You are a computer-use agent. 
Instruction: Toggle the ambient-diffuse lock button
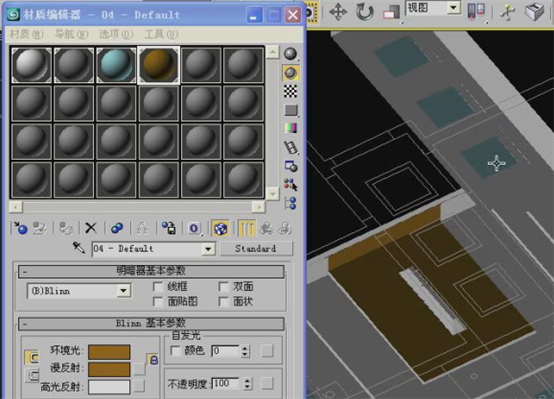point(153,360)
